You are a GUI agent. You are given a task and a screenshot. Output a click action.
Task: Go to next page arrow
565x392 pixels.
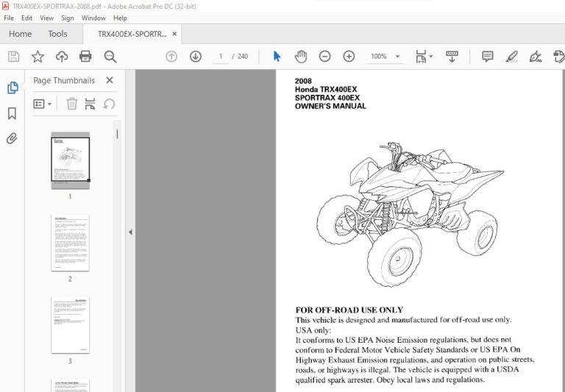pos(196,57)
